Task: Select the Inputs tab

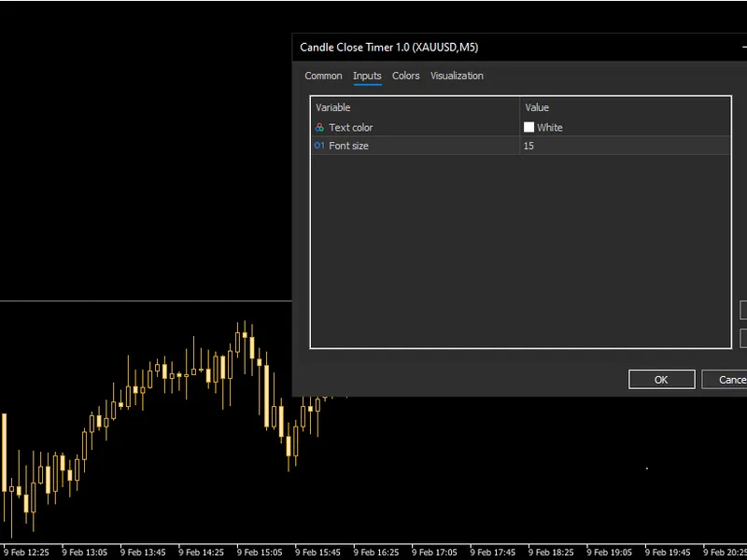Action: tap(367, 76)
